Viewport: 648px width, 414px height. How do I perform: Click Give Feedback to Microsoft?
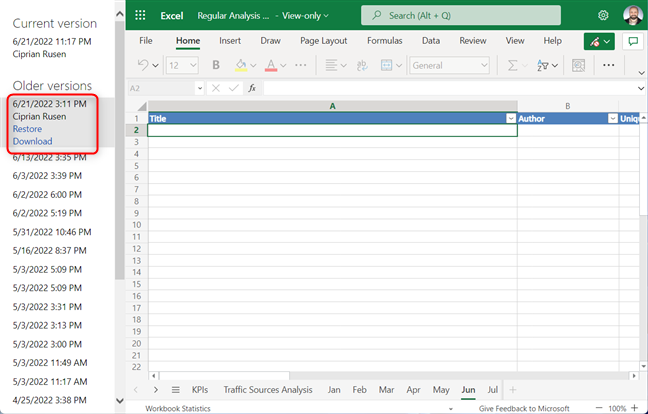pyautogui.click(x=524, y=408)
